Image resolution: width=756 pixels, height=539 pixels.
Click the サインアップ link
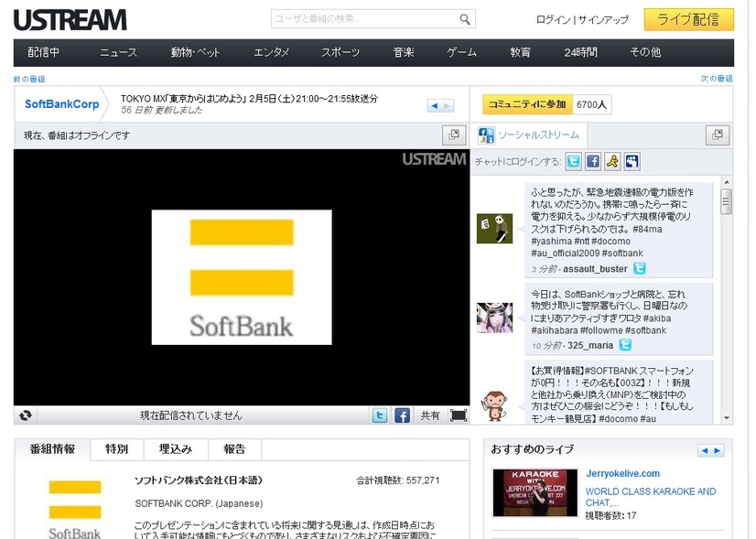[603, 19]
